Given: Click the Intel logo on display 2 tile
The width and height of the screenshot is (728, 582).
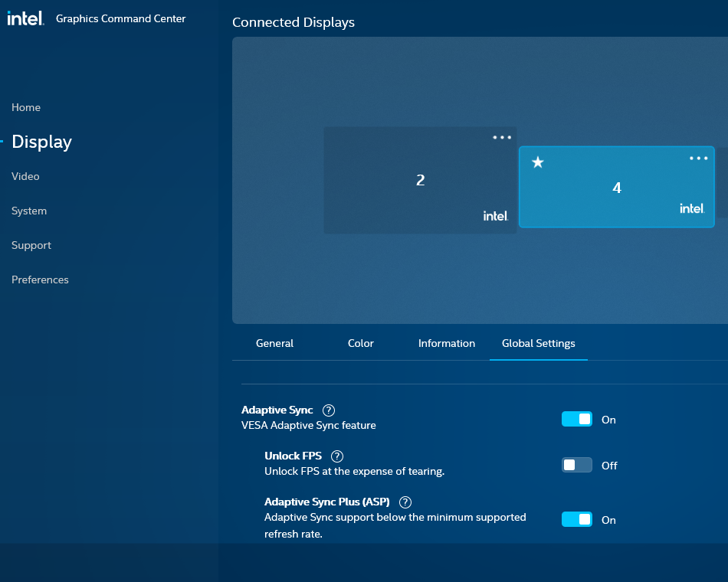Looking at the screenshot, I should pyautogui.click(x=496, y=216).
